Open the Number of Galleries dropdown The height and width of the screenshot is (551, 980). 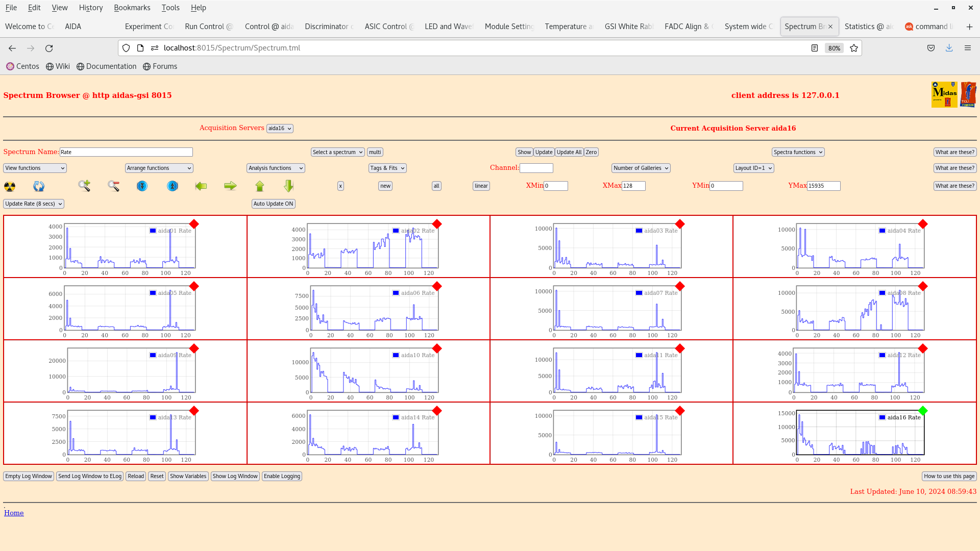pyautogui.click(x=641, y=168)
